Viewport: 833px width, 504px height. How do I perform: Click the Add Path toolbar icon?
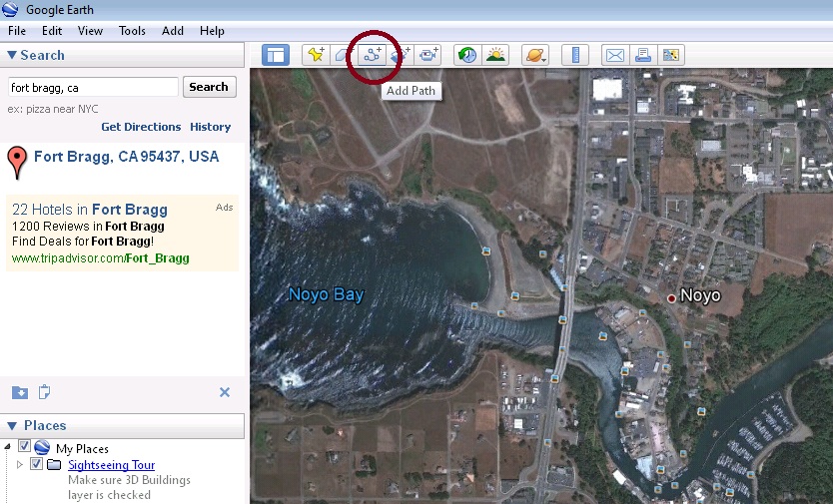(374, 55)
